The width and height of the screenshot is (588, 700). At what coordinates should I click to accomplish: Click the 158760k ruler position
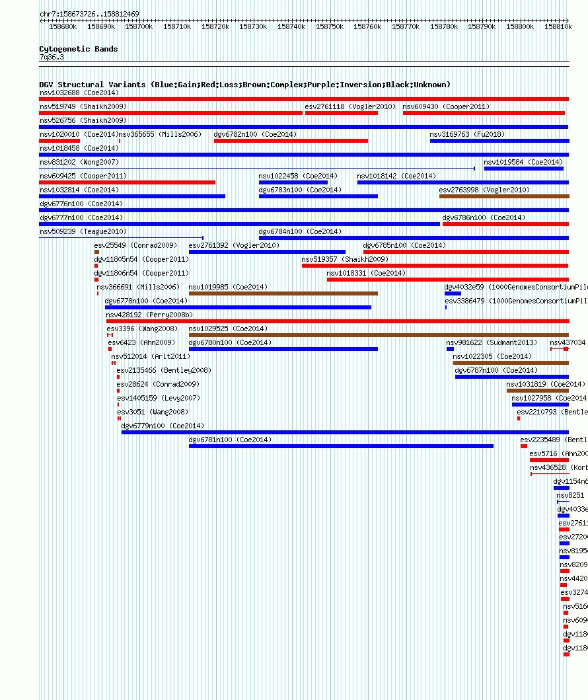[367, 27]
